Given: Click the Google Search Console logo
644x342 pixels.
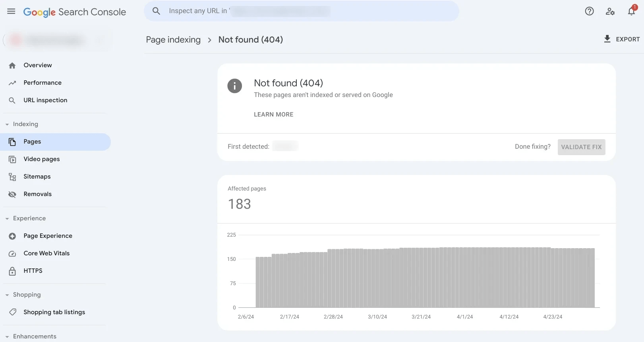Looking at the screenshot, I should click(74, 12).
